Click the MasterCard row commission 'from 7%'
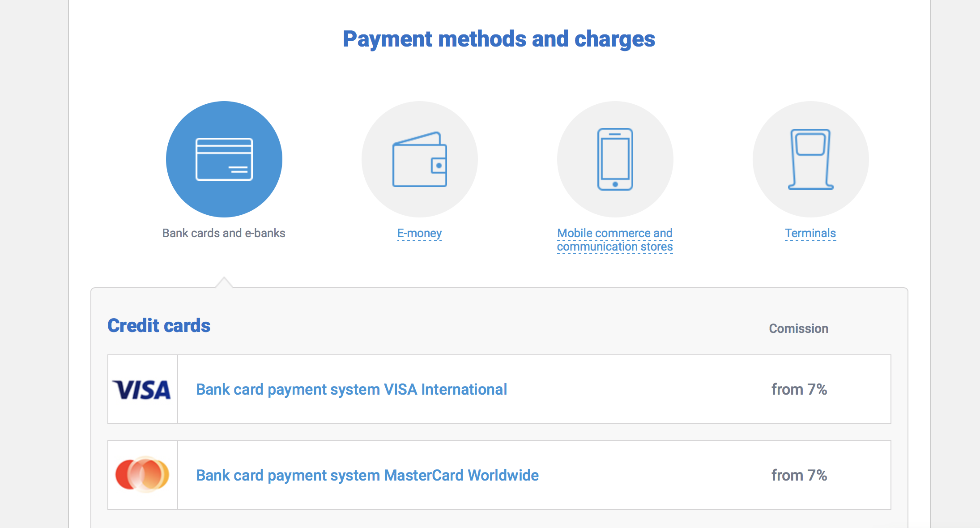The height and width of the screenshot is (528, 980). (x=799, y=475)
